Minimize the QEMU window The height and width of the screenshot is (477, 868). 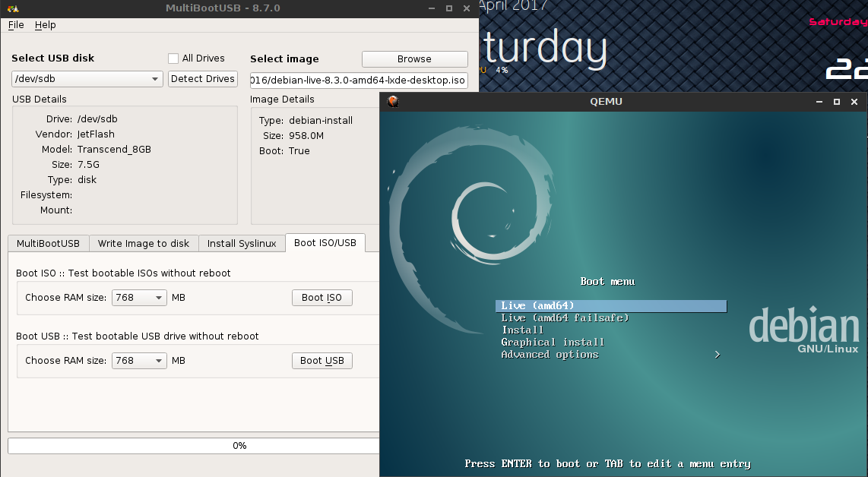pyautogui.click(x=819, y=102)
